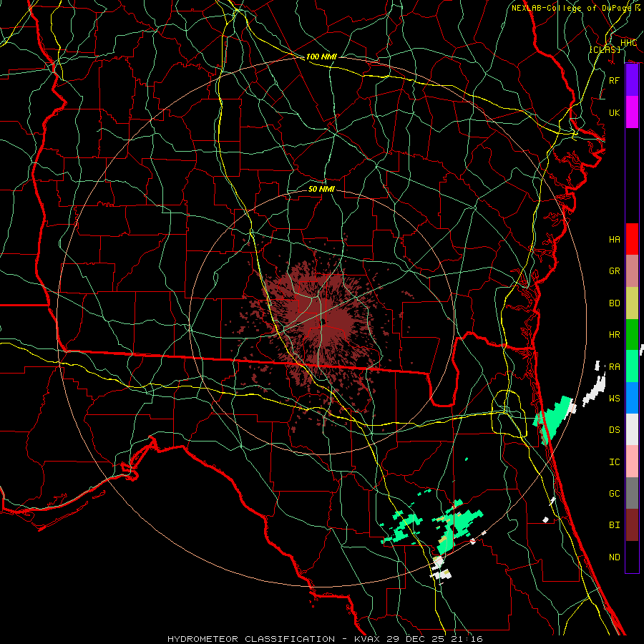Screen dimensions: 644x644
Task: Select the GR legend color block
Action: (632, 271)
